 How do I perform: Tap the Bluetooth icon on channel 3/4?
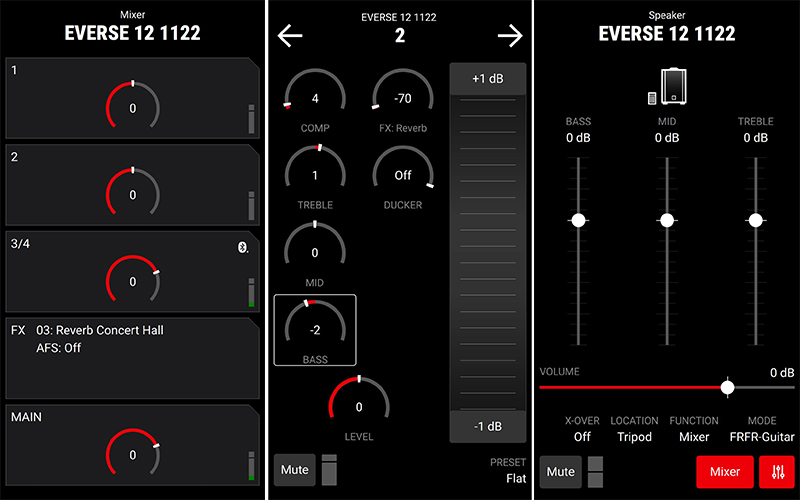[x=243, y=247]
